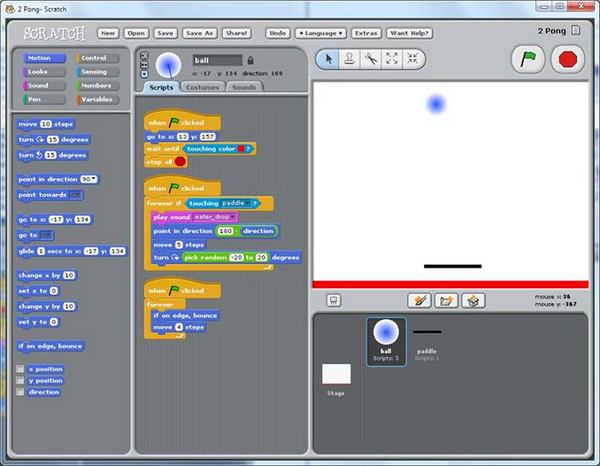Open the Variables block category
Screen dimensions: 600x466
pyautogui.click(x=98, y=99)
